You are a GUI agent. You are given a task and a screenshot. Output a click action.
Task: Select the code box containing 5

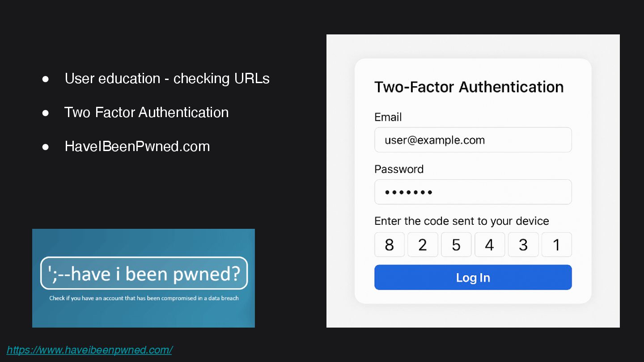[456, 245]
